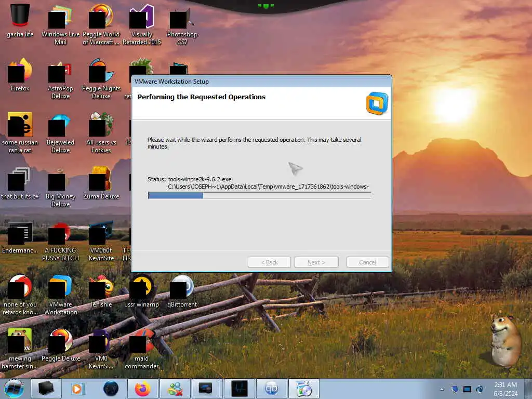Open Big Money Deluxe desktop shortcut
532x399 pixels.
(60, 187)
